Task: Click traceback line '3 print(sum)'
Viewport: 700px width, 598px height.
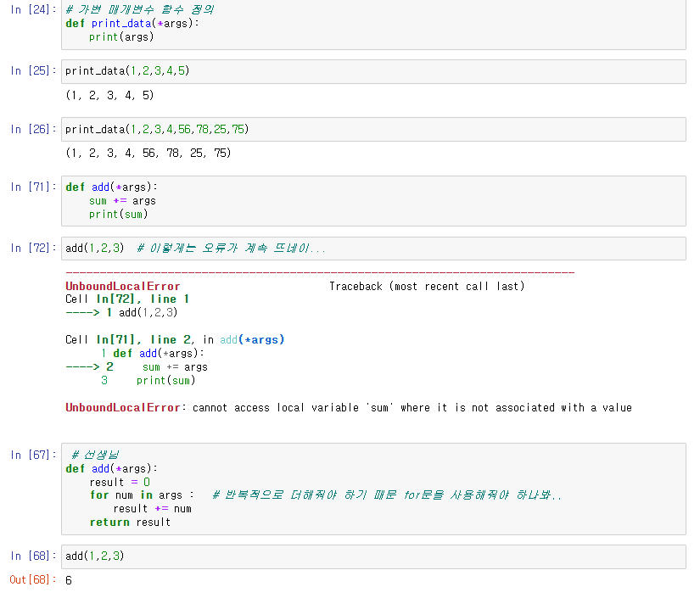Action: click(x=148, y=380)
